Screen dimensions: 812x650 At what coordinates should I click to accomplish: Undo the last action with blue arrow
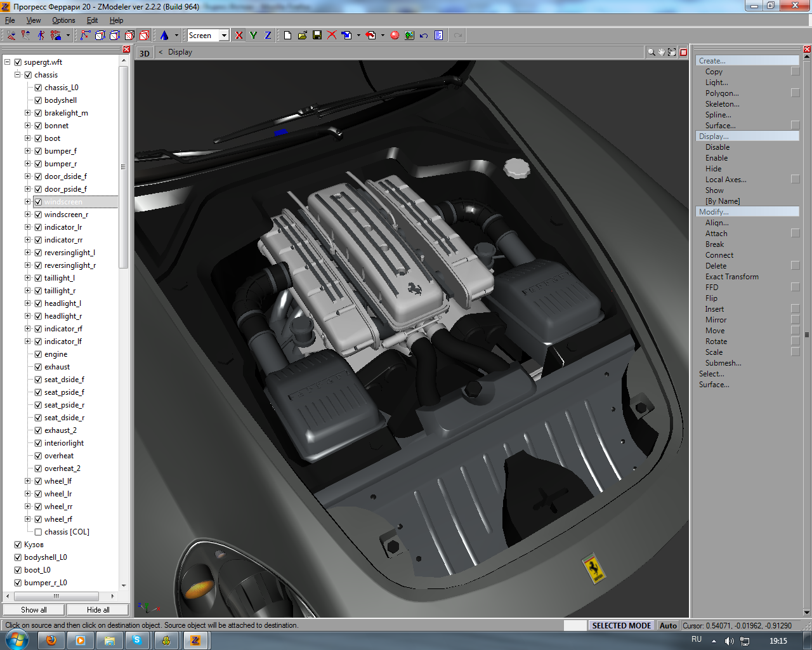point(424,36)
